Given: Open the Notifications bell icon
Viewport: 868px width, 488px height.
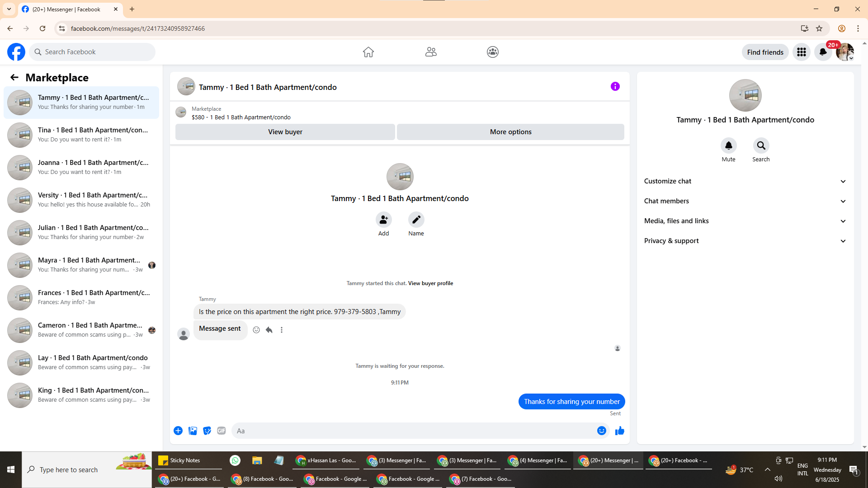Looking at the screenshot, I should click(x=823, y=52).
